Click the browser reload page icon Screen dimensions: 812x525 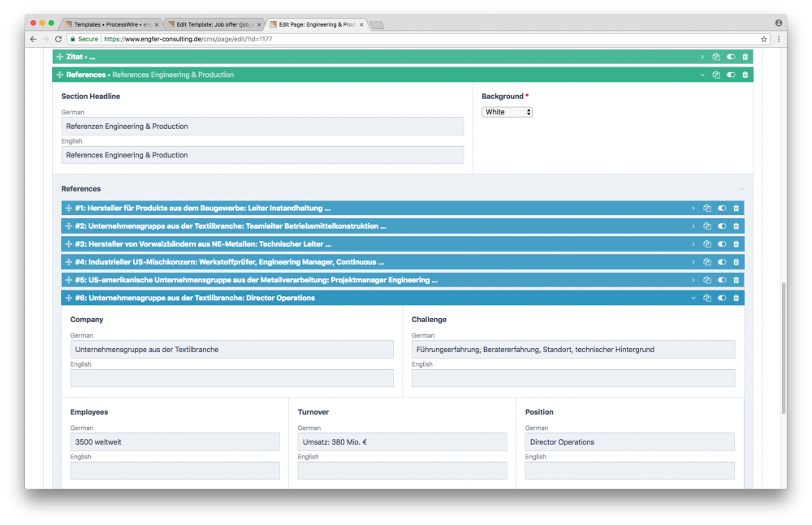[58, 39]
